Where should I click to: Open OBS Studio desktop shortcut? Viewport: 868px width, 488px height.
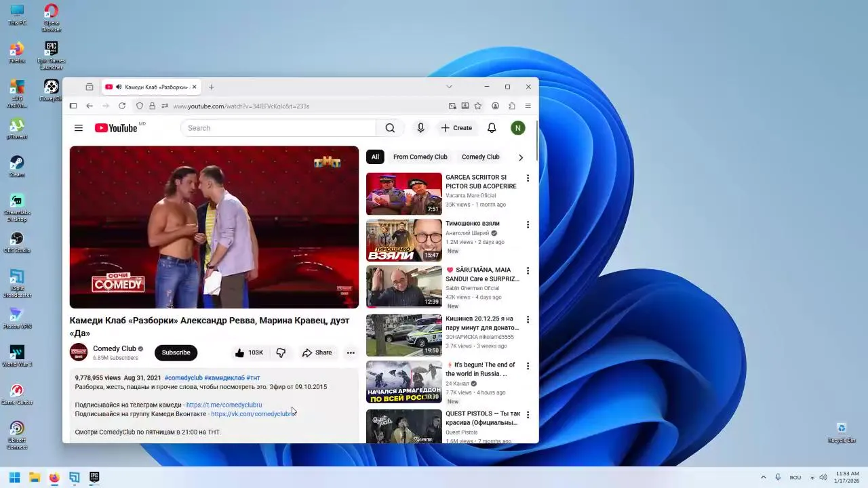pos(17,243)
